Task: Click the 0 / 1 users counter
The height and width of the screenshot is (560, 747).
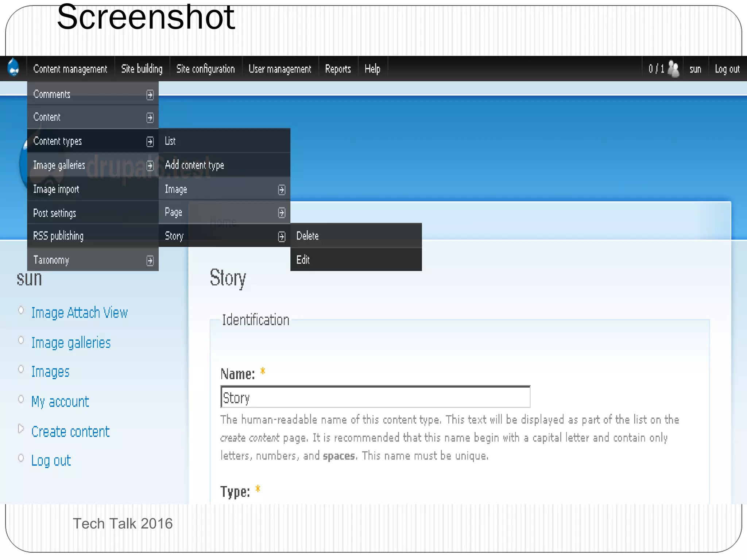Action: point(656,69)
